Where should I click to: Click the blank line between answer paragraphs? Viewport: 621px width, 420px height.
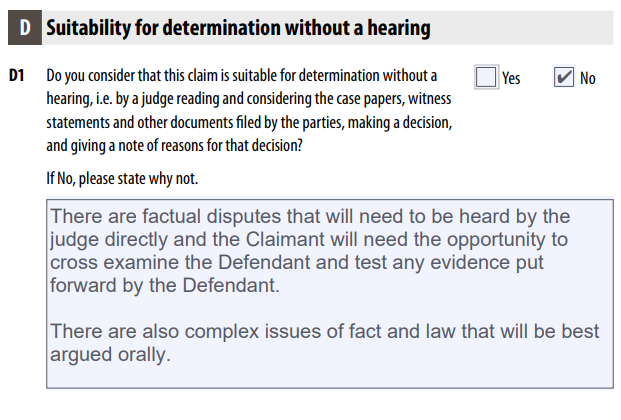[330, 308]
